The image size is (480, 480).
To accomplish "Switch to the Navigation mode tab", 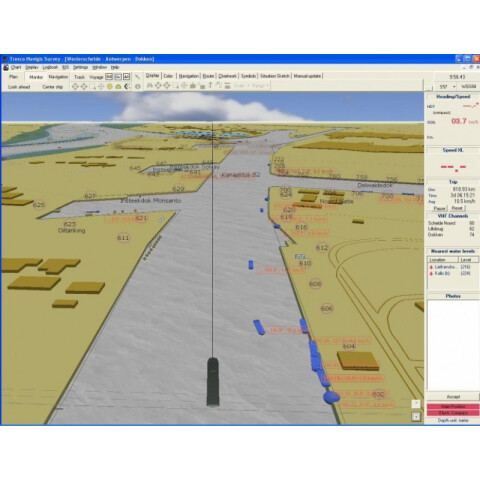I will point(58,77).
